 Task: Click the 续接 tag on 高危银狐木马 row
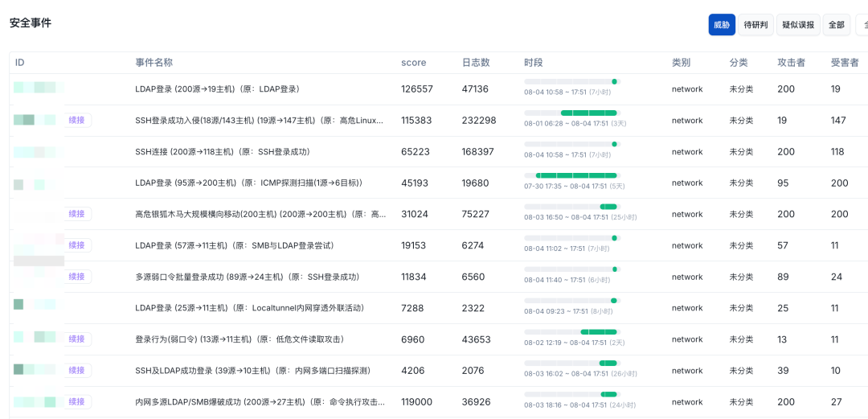tap(77, 214)
